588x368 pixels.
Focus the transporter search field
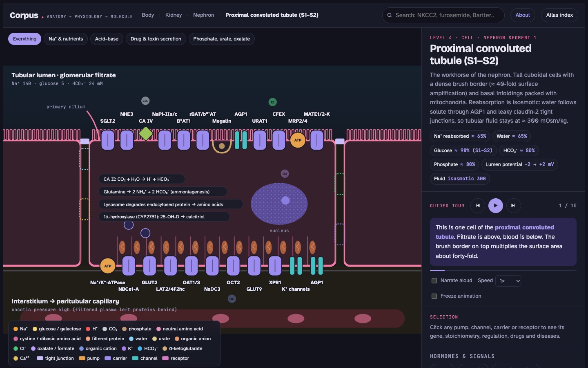click(443, 15)
